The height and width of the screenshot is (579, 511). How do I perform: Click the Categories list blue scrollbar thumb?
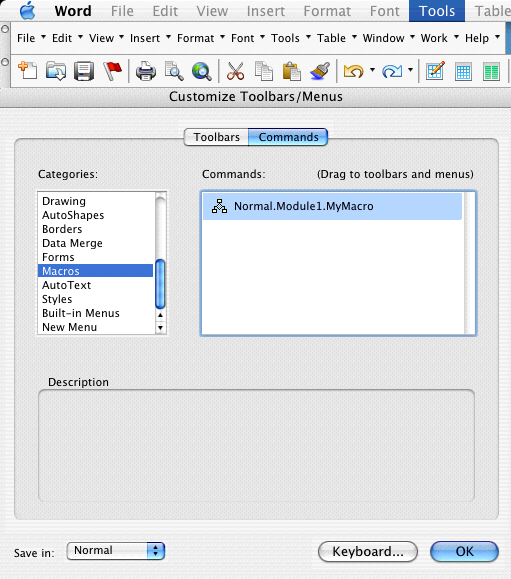pos(160,284)
